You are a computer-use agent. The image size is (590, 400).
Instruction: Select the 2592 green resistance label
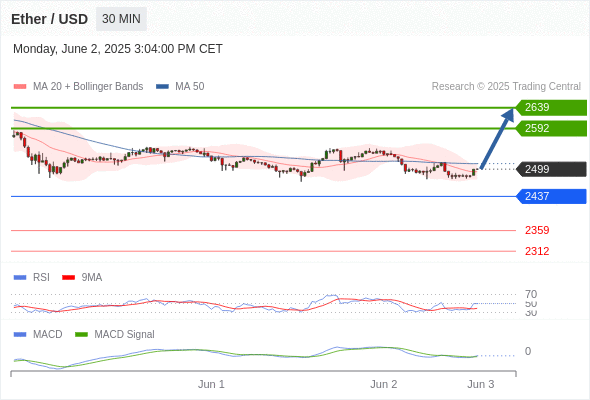pyautogui.click(x=551, y=128)
